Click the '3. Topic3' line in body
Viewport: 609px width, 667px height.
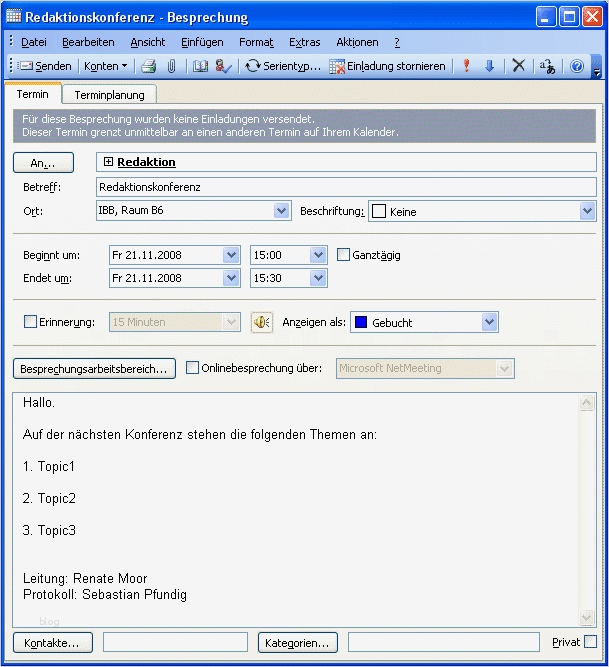click(49, 530)
